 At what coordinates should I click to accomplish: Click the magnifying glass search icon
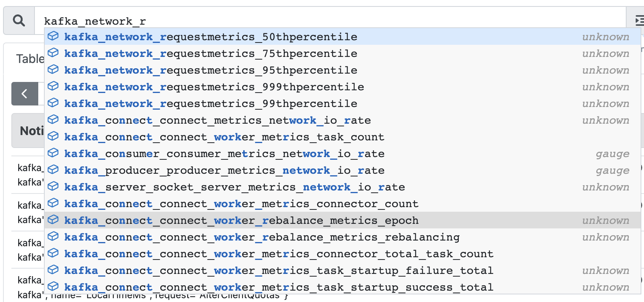(19, 20)
